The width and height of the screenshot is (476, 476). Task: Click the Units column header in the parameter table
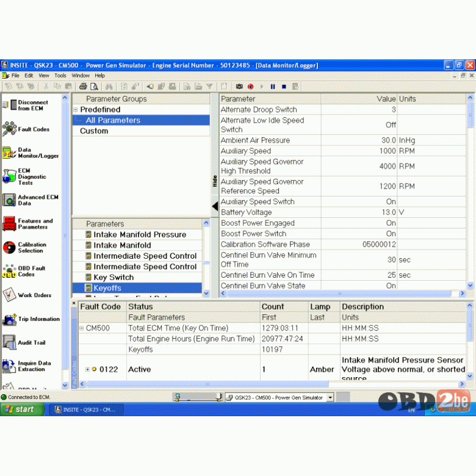431,99
